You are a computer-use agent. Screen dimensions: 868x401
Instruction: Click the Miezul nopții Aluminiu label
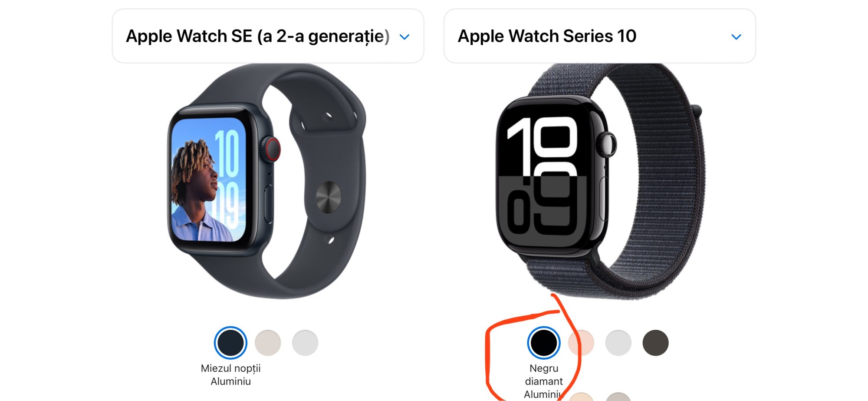click(x=230, y=374)
